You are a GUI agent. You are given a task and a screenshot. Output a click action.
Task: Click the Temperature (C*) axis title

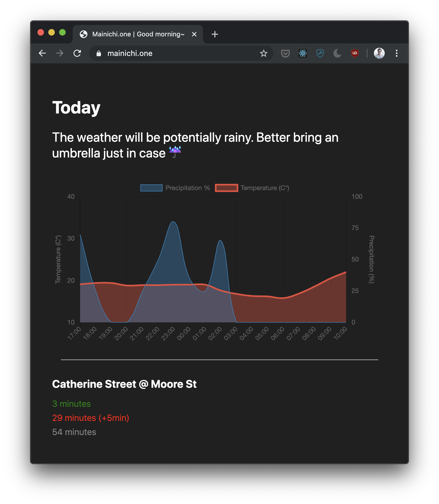(58, 259)
